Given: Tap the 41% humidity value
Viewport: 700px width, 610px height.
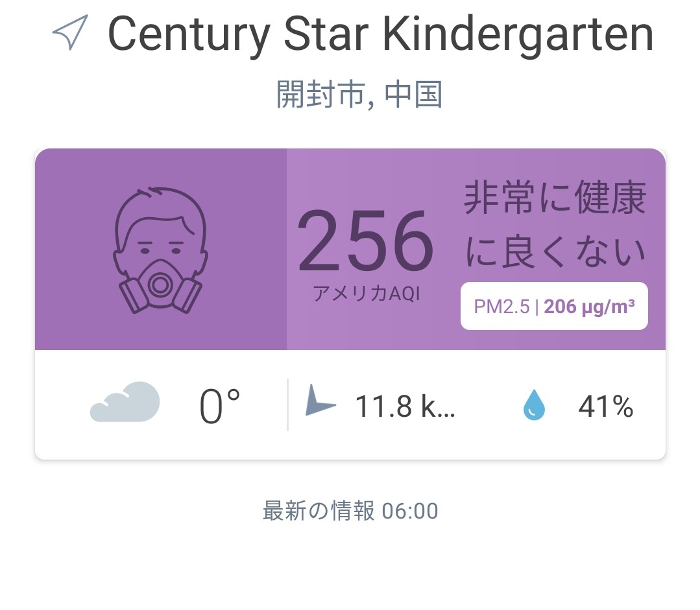Looking at the screenshot, I should pos(606,406).
